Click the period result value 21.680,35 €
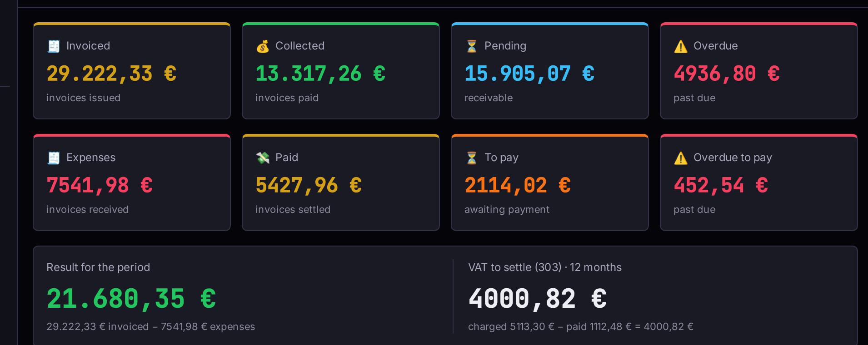This screenshot has height=345, width=868. 131,299
